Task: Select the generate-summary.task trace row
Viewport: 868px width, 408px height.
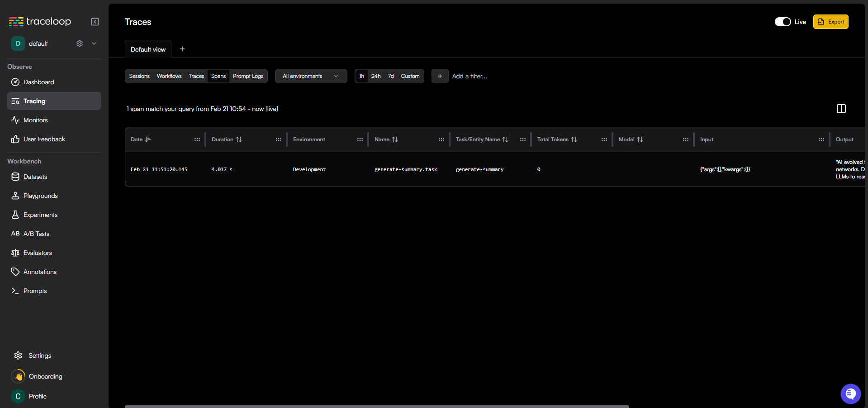Action: tap(405, 169)
